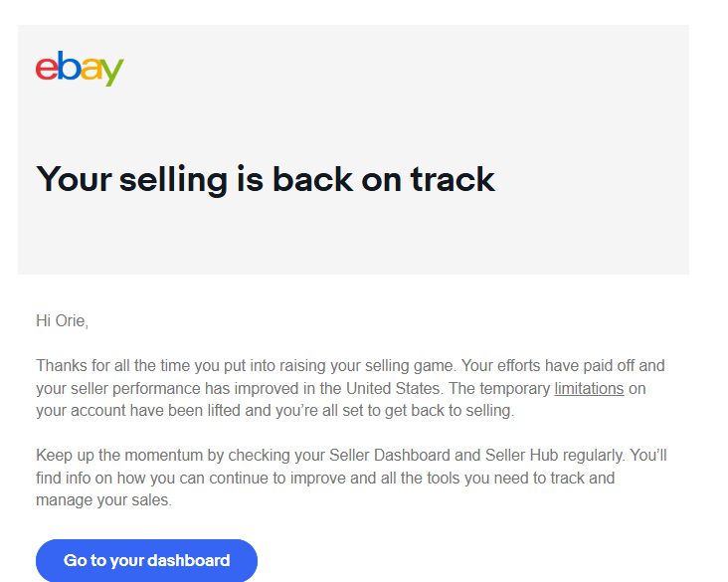
Task: Click the phrase "manage your sales."
Action: (103, 500)
